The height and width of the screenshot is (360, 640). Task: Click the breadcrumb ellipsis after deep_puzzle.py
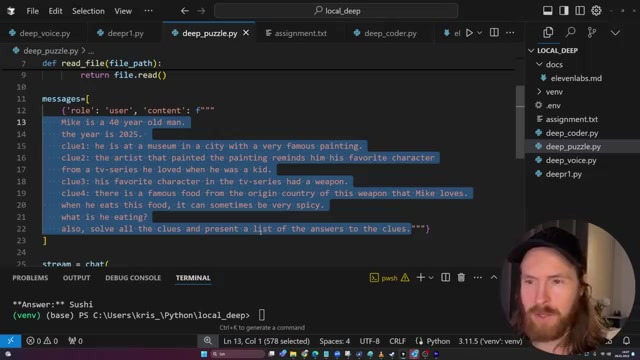(91, 51)
